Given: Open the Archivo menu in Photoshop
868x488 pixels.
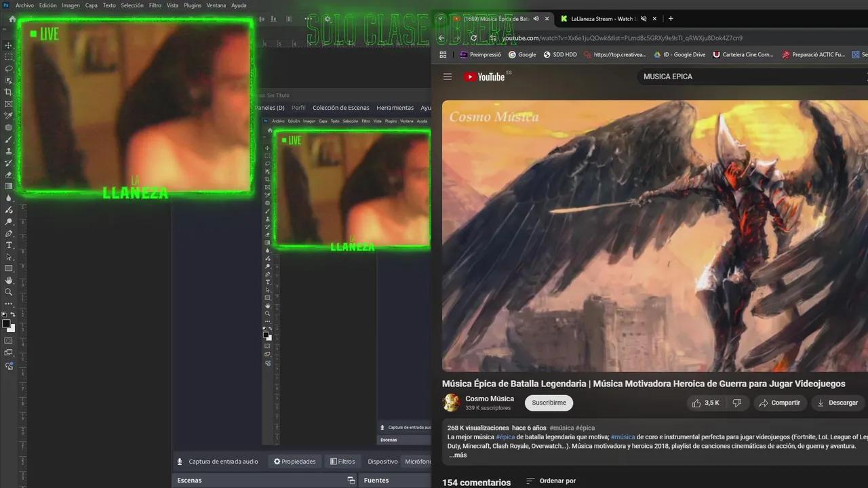Looking at the screenshot, I should click(24, 5).
